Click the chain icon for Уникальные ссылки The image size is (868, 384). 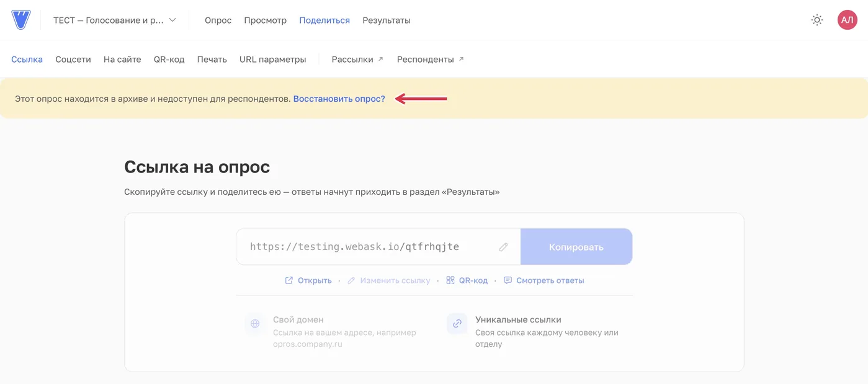pyautogui.click(x=457, y=324)
